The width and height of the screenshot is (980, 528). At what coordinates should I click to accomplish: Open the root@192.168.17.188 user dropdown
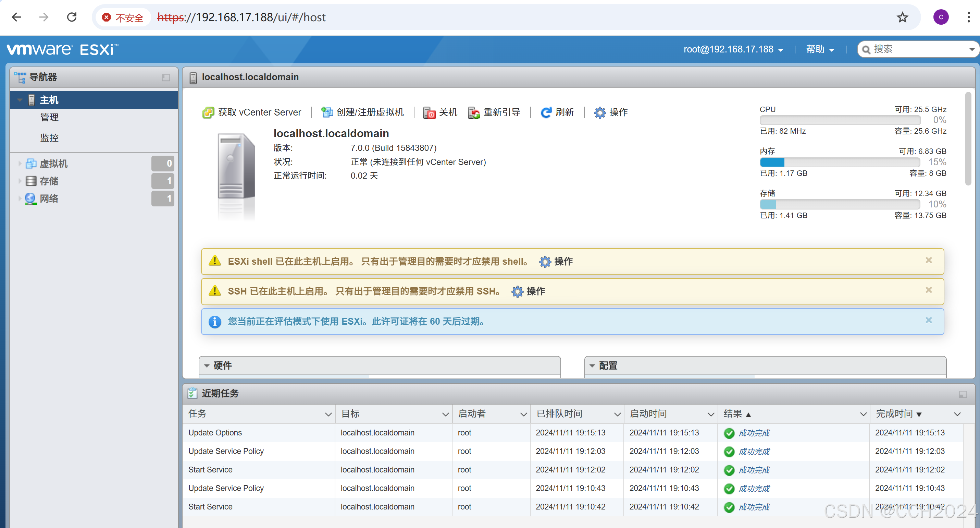tap(733, 49)
